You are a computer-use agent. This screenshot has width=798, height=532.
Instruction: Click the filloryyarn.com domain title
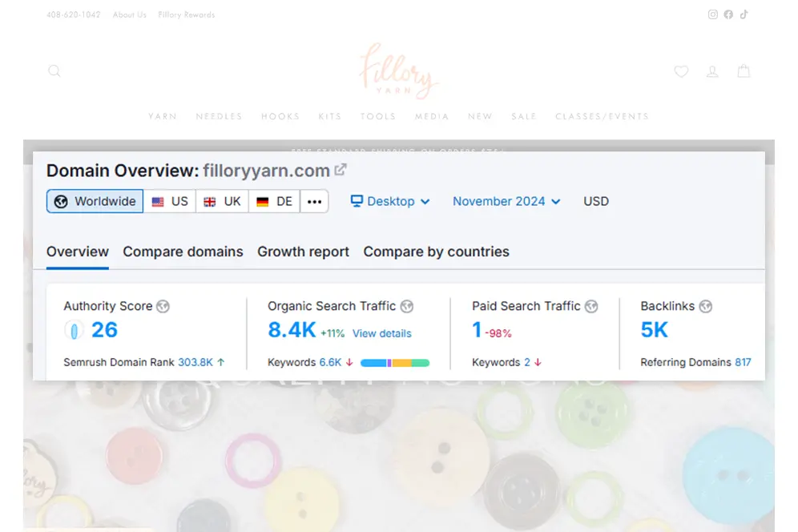[x=266, y=171]
